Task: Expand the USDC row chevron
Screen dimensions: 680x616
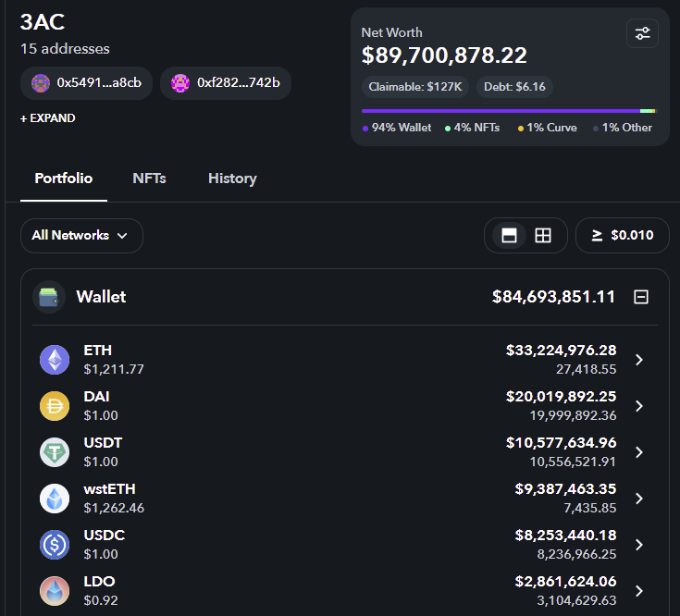Action: pyautogui.click(x=638, y=545)
